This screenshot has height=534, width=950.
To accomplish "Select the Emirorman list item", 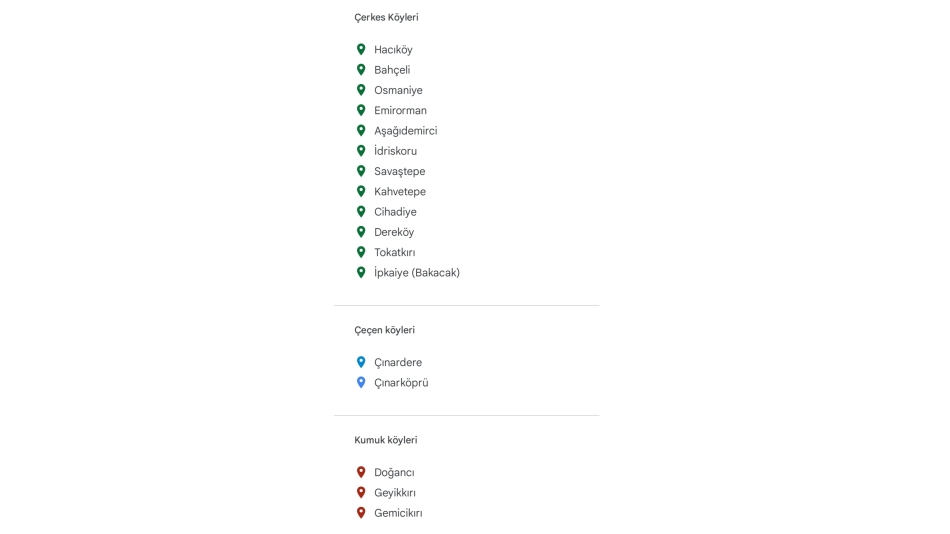I will (x=400, y=111).
